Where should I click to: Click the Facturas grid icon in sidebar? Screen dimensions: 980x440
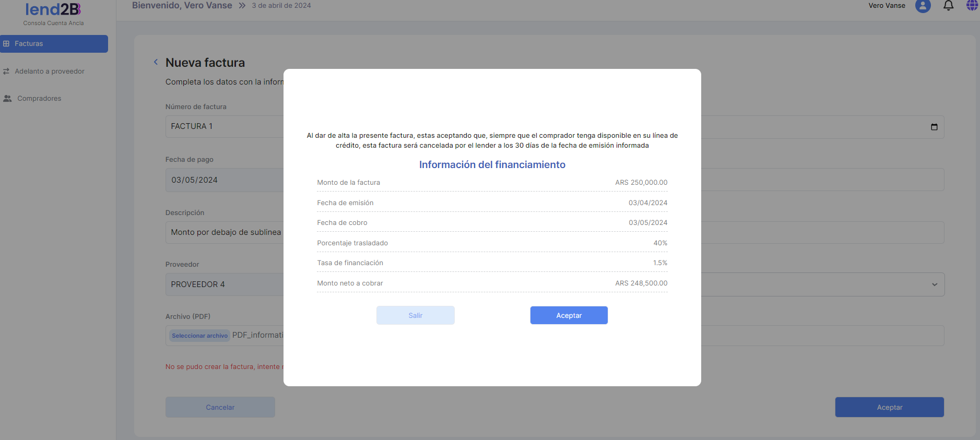(6, 44)
